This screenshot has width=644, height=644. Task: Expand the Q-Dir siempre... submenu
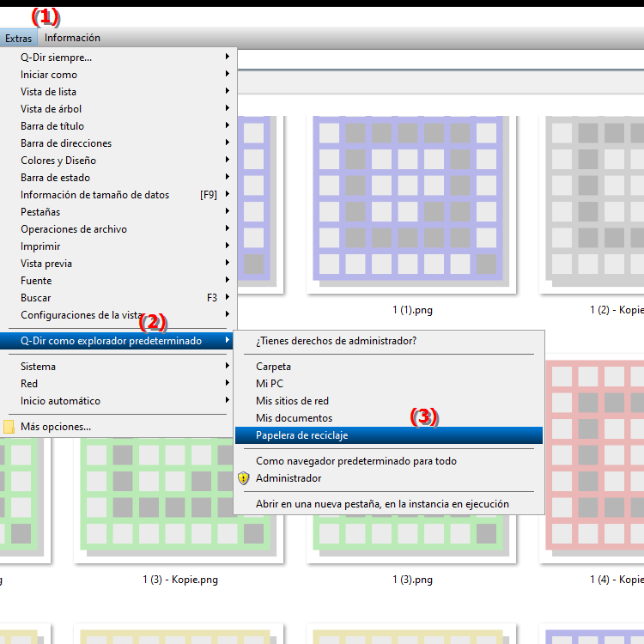coord(118,57)
